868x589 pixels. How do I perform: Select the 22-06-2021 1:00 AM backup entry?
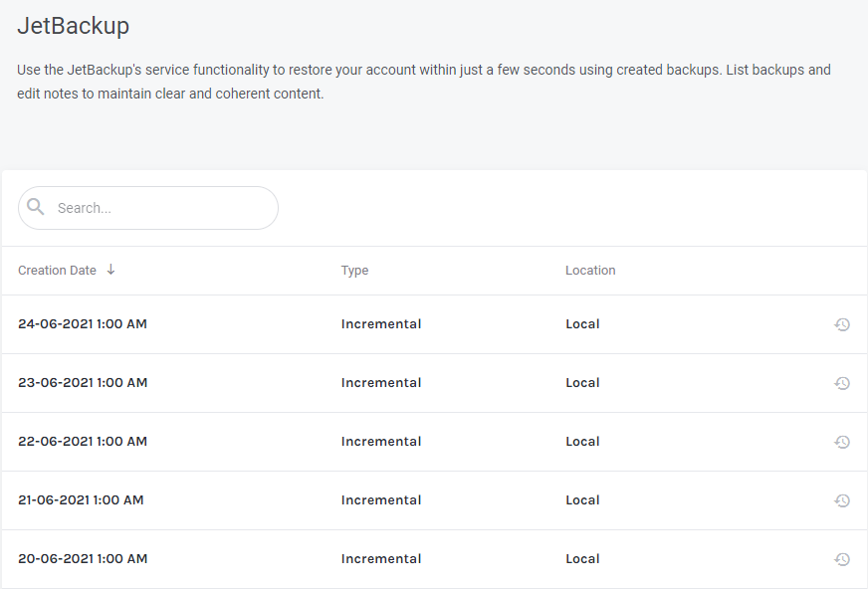tap(83, 442)
